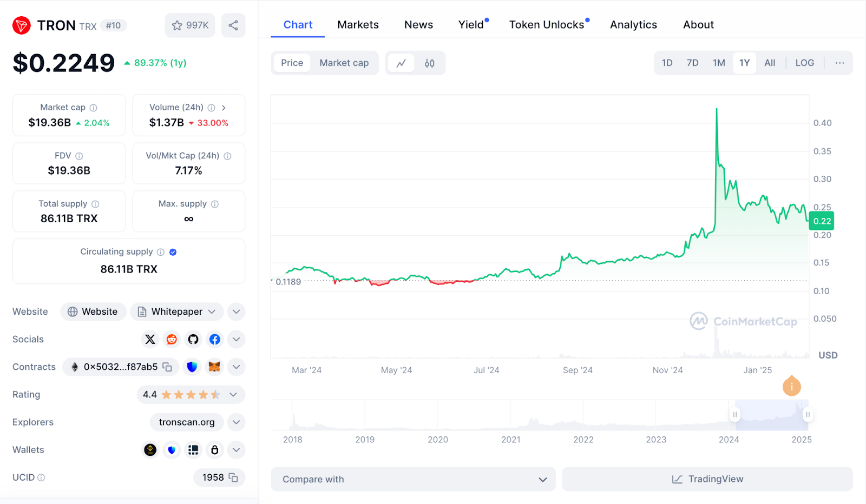Open Volume (24h) info icon
The height and width of the screenshot is (504, 866).
click(212, 108)
